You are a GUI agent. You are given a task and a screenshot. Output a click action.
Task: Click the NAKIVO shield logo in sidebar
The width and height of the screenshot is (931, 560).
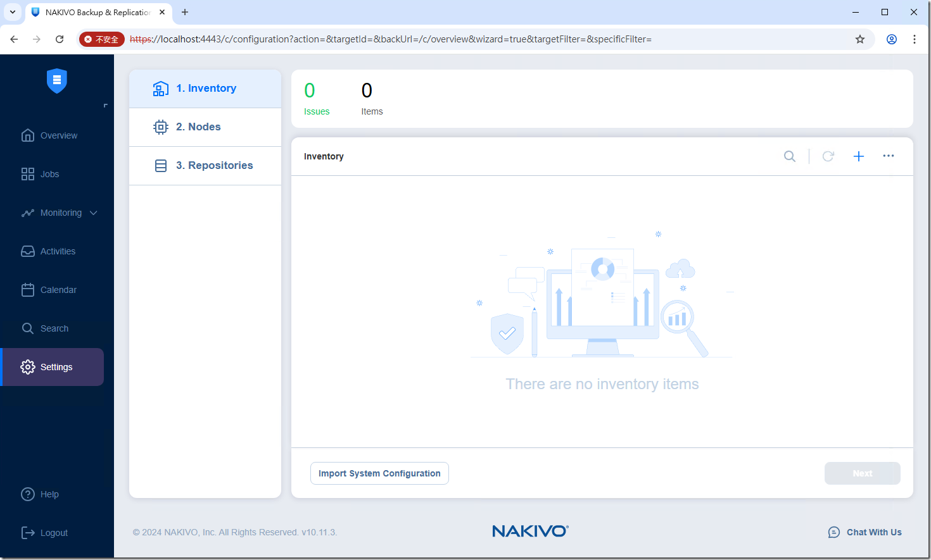coord(57,80)
